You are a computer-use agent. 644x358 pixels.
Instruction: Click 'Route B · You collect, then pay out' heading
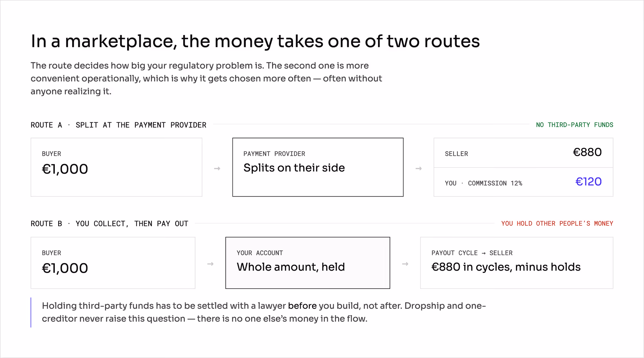(109, 224)
